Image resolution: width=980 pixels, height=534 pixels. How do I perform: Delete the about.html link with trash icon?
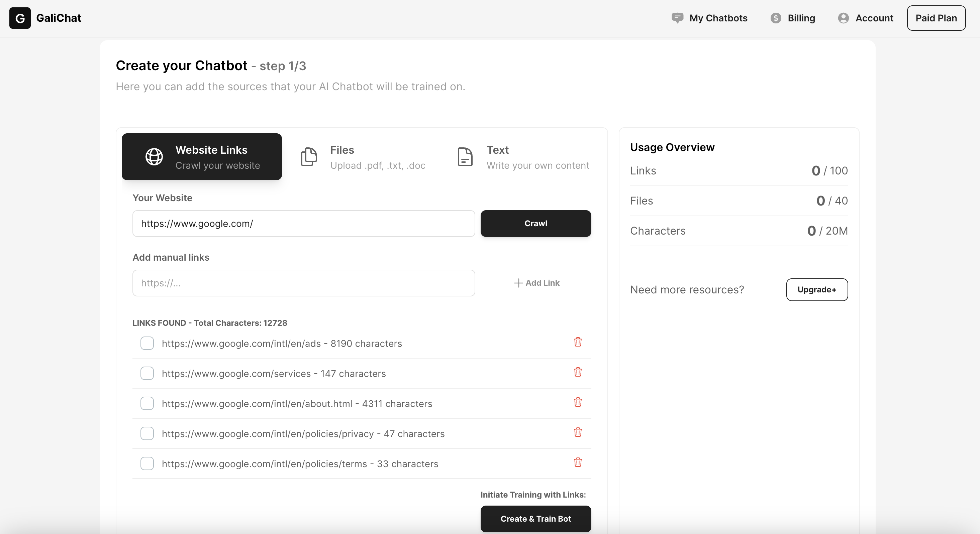(578, 402)
